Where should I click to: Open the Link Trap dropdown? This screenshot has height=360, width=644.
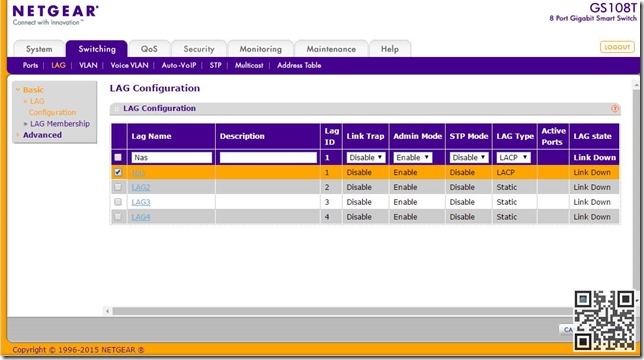[x=366, y=157]
